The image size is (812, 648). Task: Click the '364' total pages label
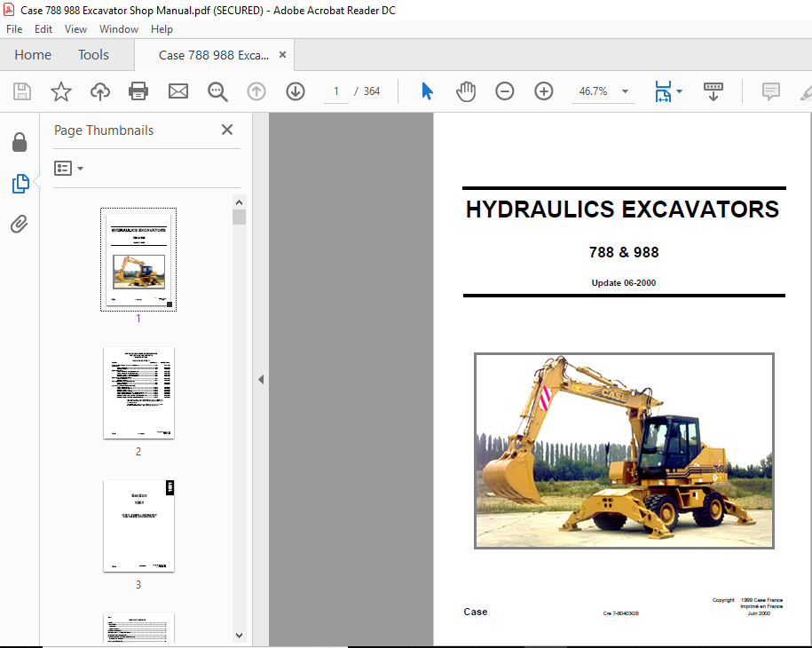click(371, 91)
